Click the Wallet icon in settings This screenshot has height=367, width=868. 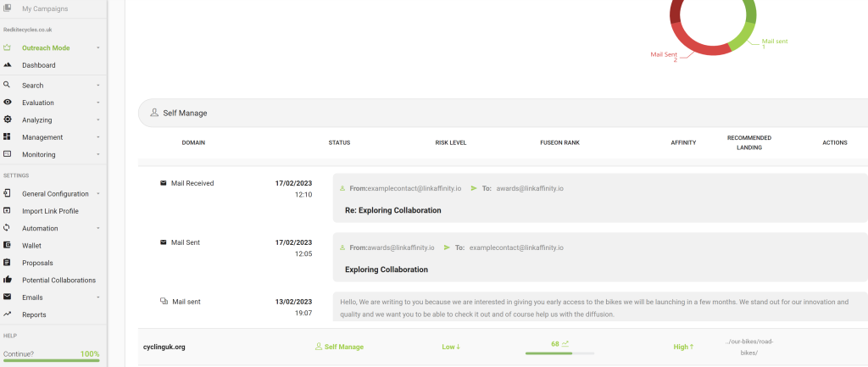point(8,245)
